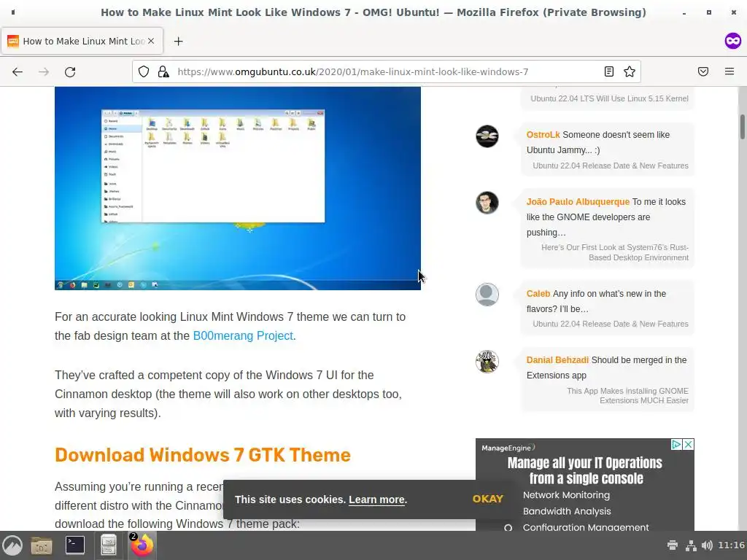Go back to the previous page
The height and width of the screenshot is (560, 747).
18,72
